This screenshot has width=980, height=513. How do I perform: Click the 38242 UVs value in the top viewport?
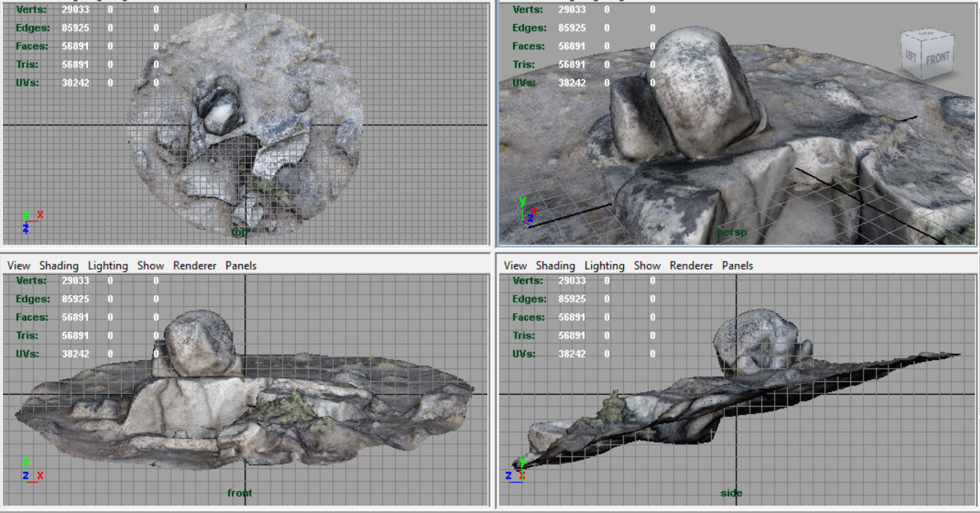tap(75, 83)
